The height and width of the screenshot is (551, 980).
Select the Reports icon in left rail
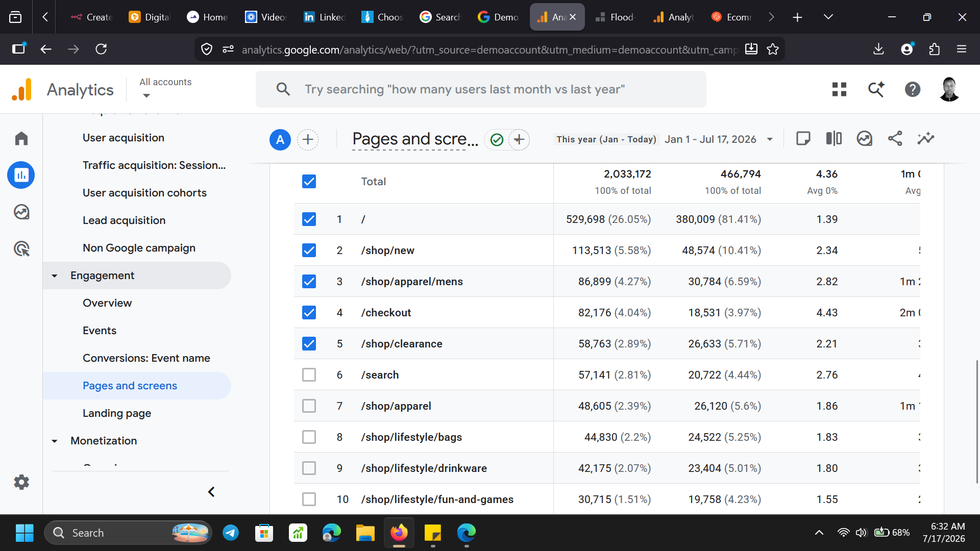click(x=21, y=175)
